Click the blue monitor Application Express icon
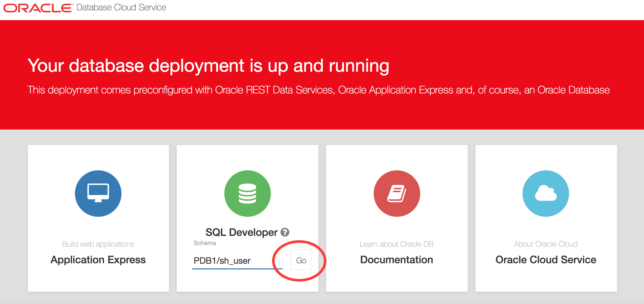The image size is (644, 304). coord(98,193)
